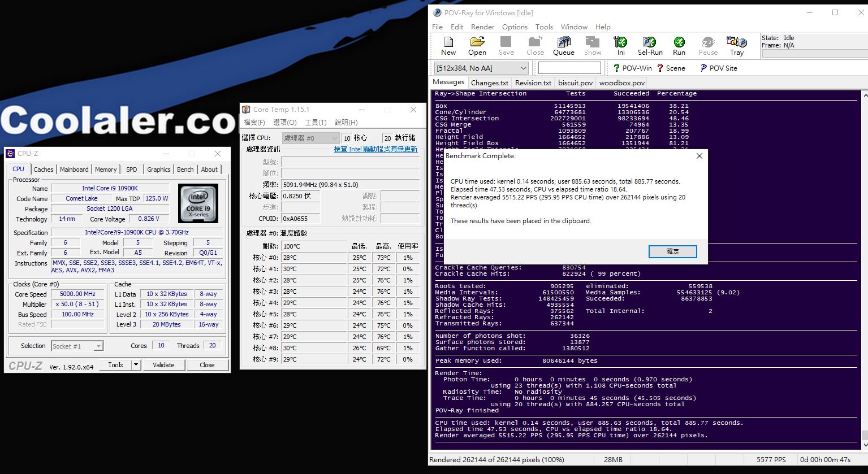Click the Sel-Run toolbar icon

[x=650, y=46]
